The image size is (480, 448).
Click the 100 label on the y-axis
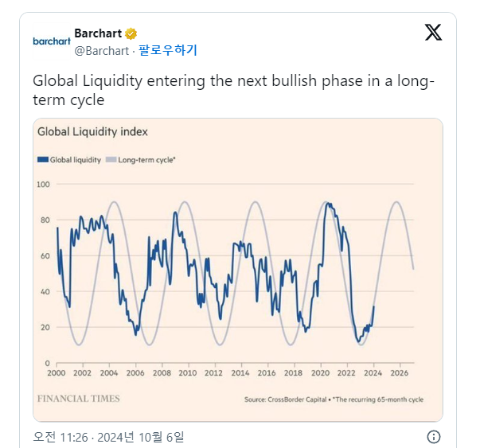[43, 184]
